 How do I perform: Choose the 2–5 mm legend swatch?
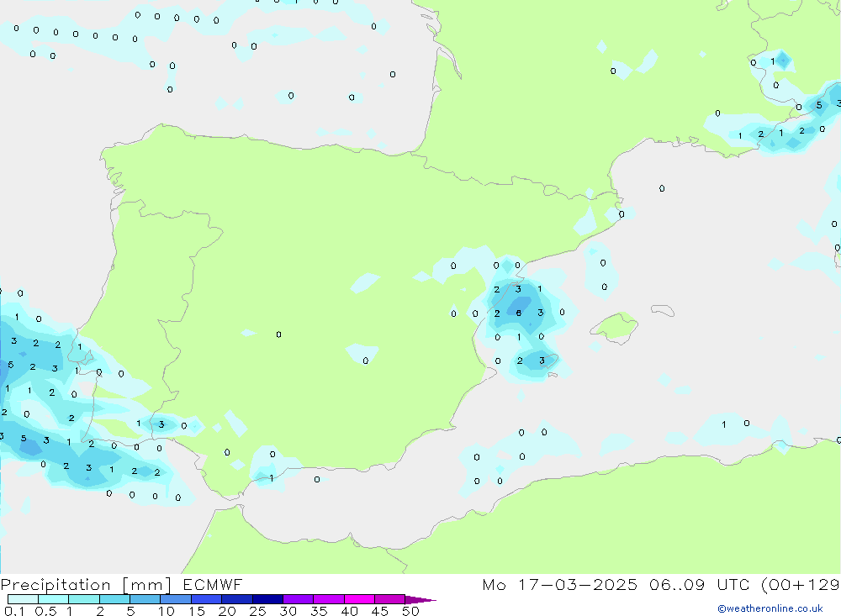click(x=114, y=599)
